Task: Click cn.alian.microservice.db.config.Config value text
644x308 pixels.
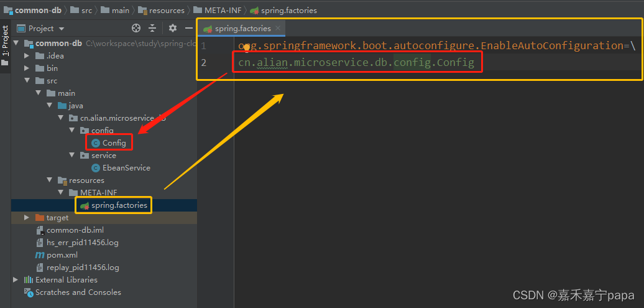Action: pos(356,62)
